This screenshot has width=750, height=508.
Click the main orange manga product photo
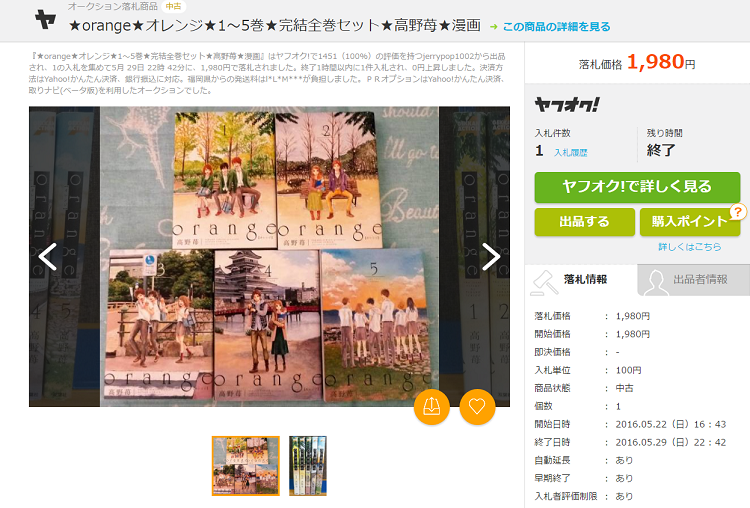269,257
